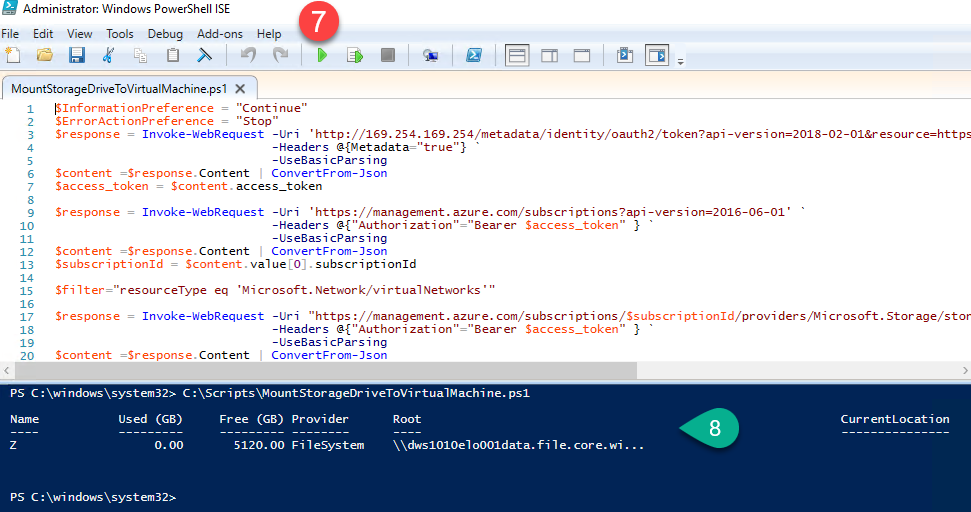971x512 pixels.
Task: Start PowerShell.exe icon in toolbar
Action: 474,55
